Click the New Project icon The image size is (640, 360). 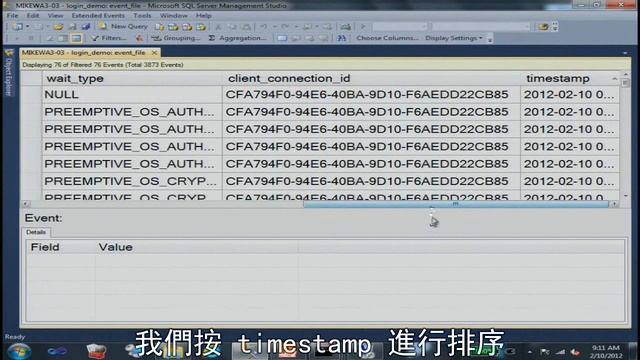click(x=17, y=27)
